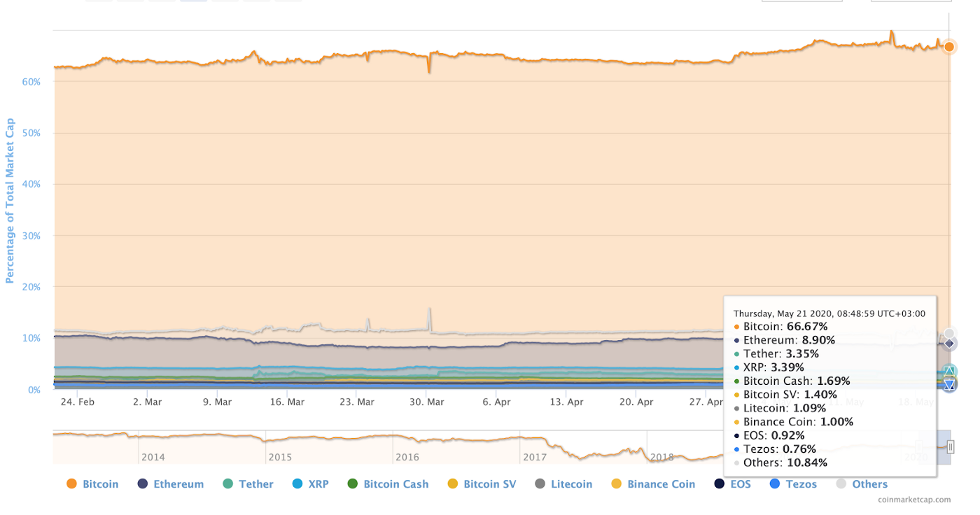The width and height of the screenshot is (980, 515).
Task: Click the 30% y-axis label
Action: (x=31, y=236)
